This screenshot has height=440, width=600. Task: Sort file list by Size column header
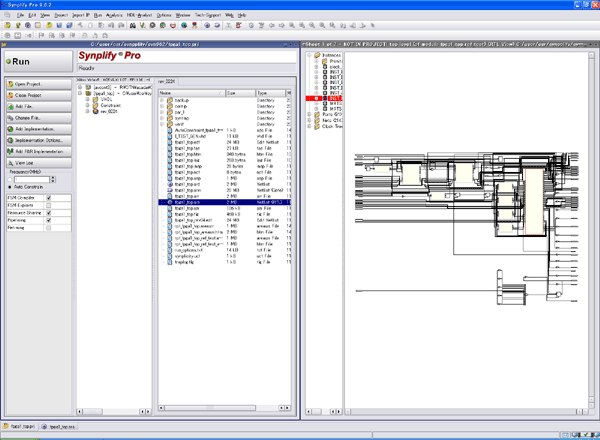[x=240, y=93]
